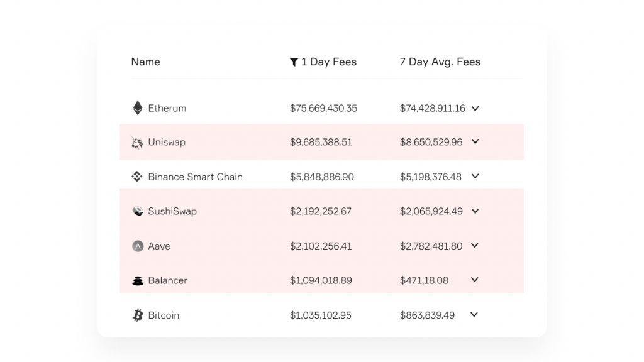Click the Bitcoin logo icon
Screen dimensions: 644x362
pos(138,315)
